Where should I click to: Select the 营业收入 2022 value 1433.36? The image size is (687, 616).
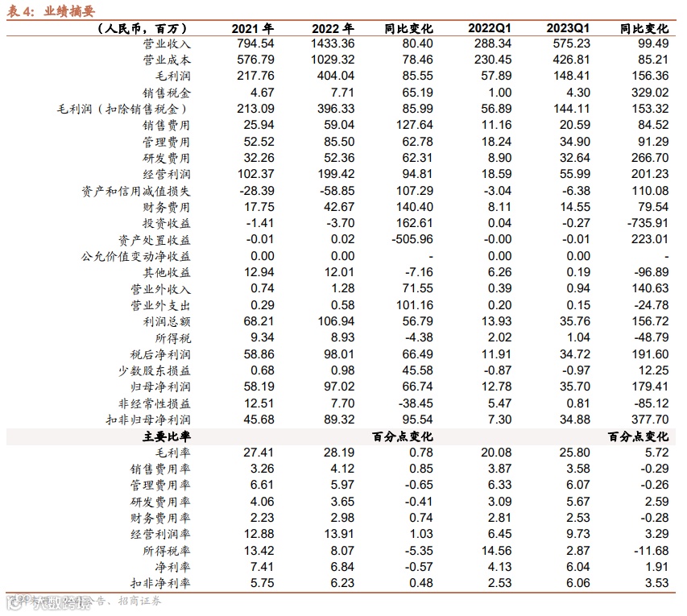coord(333,43)
